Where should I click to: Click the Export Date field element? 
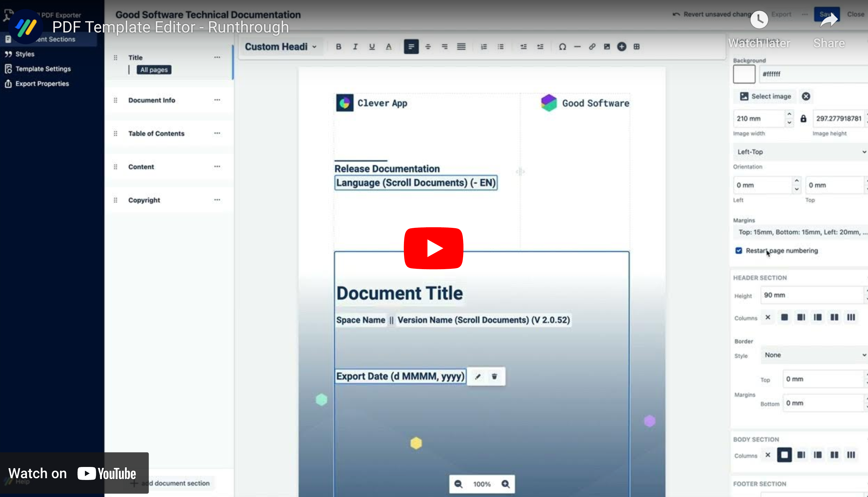(x=400, y=377)
